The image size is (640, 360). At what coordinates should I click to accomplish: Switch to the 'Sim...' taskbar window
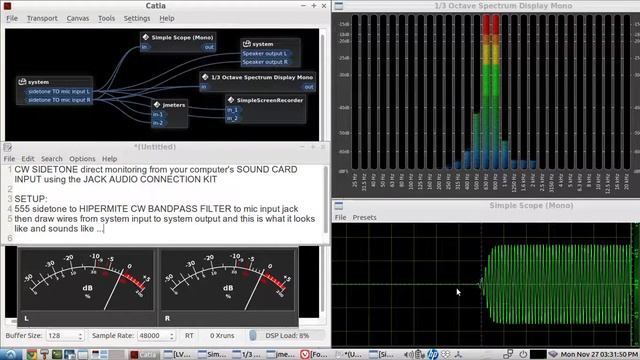212,354
